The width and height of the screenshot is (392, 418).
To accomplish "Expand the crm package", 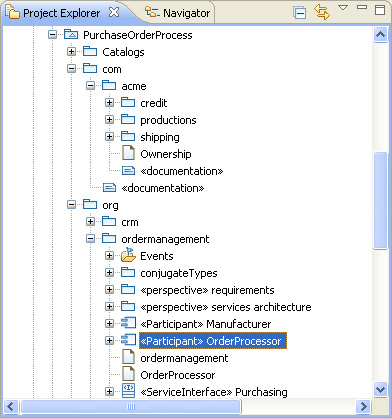I will [90, 222].
